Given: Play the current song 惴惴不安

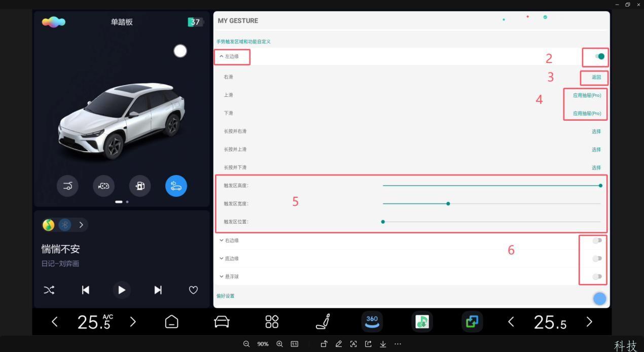Looking at the screenshot, I should coord(121,290).
